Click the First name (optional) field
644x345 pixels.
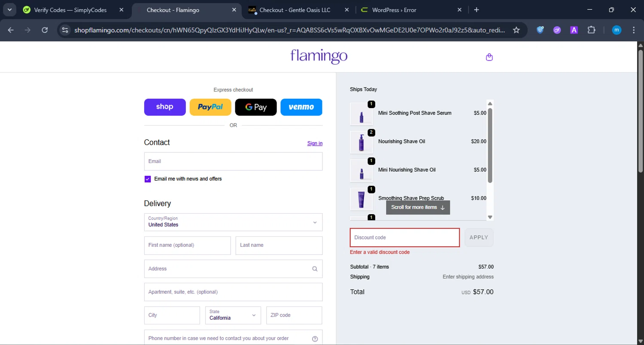click(x=187, y=245)
